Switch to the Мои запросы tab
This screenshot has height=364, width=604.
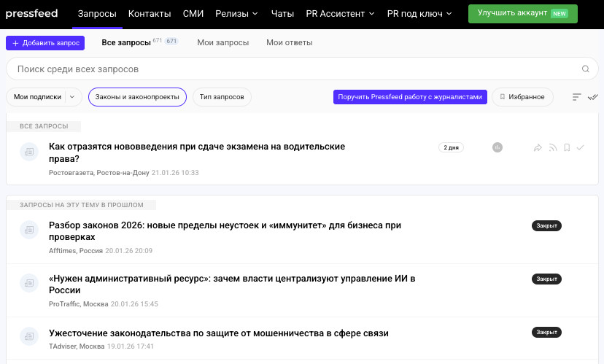(222, 42)
